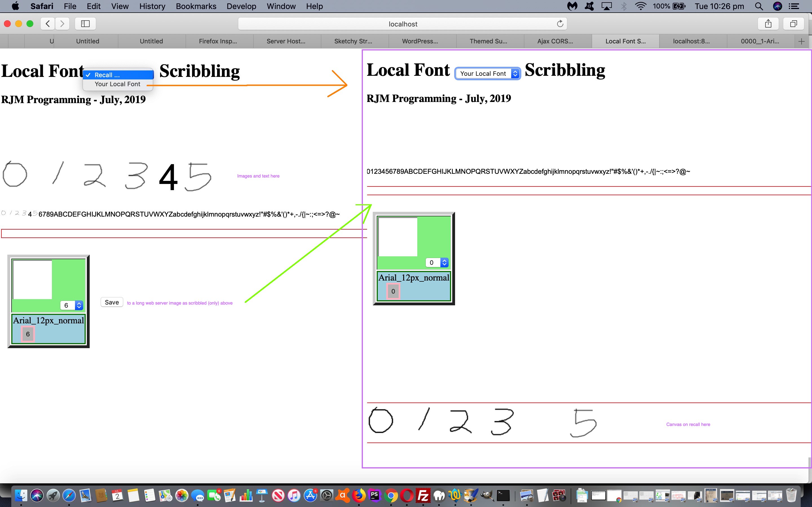Click the Save button below canvas area

point(111,303)
